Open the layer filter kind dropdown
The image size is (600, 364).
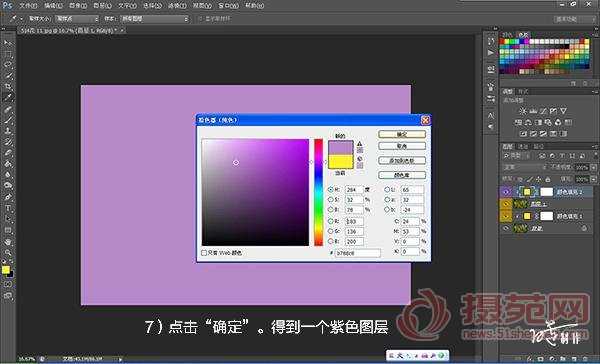click(517, 156)
